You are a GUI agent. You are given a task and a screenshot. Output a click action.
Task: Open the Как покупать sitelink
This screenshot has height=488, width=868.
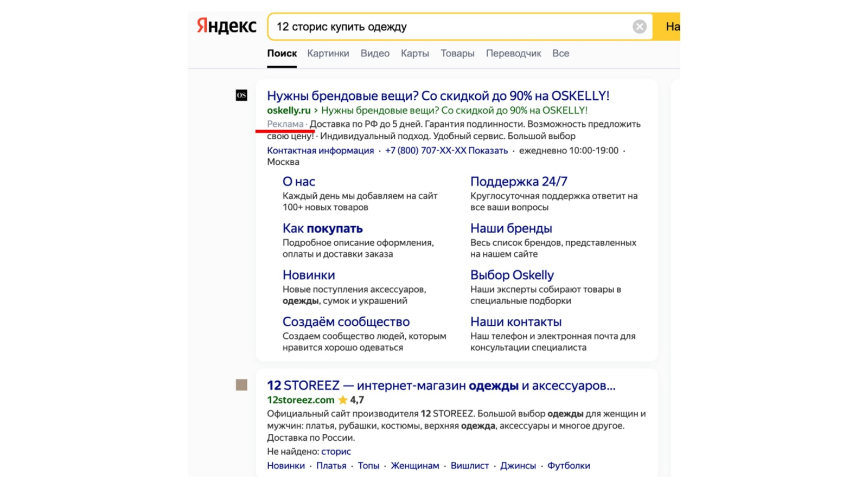[x=322, y=228]
